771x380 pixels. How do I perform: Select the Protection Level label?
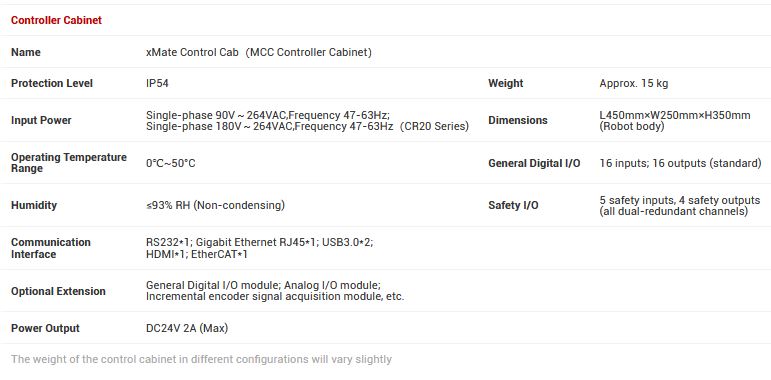click(x=52, y=83)
